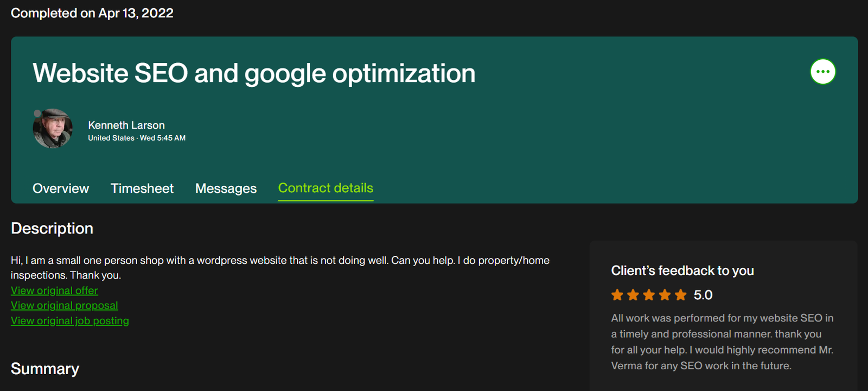Image resolution: width=868 pixels, height=391 pixels.
Task: Click the first feedback star
Action: [617, 295]
